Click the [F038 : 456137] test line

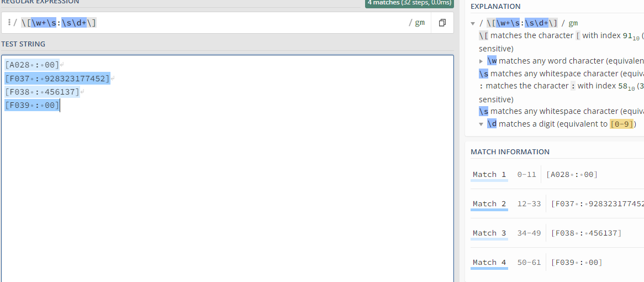(42, 92)
